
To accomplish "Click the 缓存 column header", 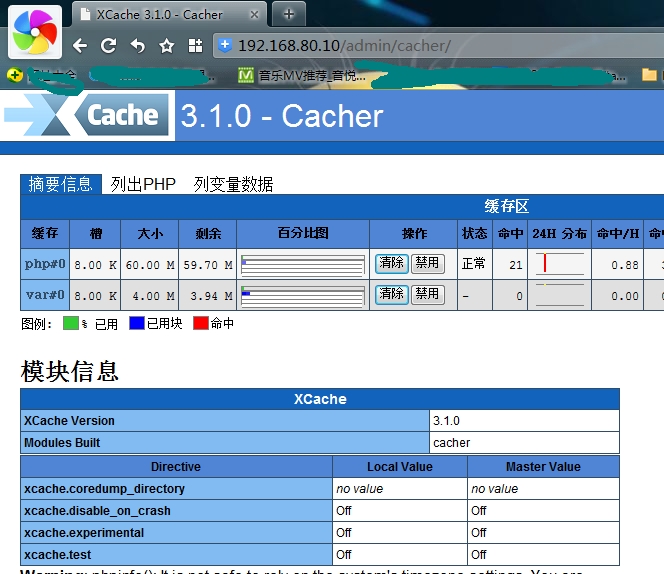I will click(x=45, y=233).
